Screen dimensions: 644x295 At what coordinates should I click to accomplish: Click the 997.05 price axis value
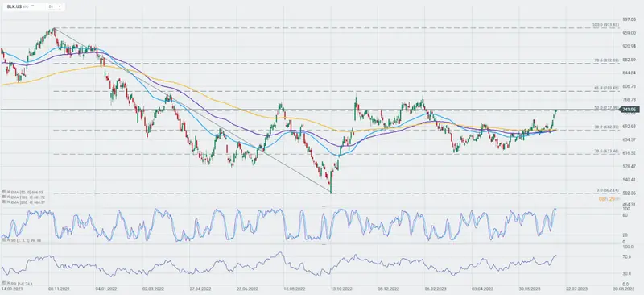click(x=629, y=19)
